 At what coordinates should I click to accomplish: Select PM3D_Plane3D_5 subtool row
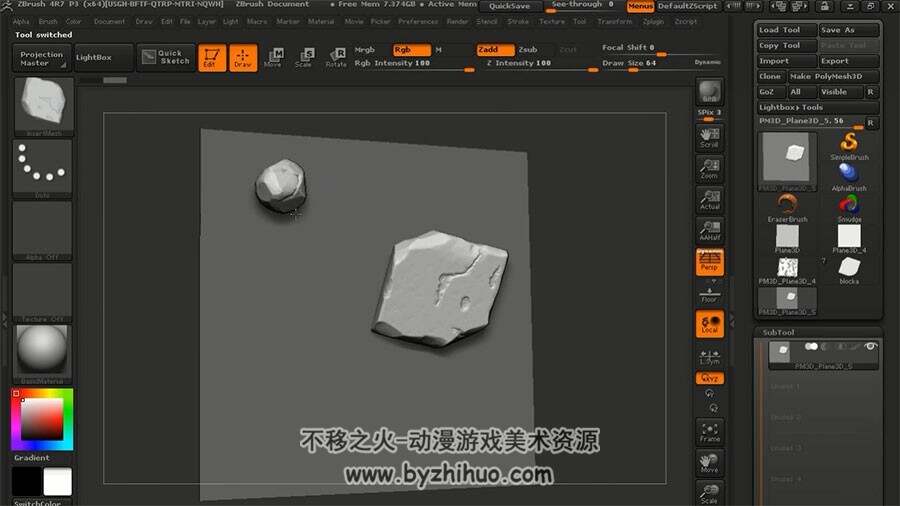pyautogui.click(x=822, y=355)
